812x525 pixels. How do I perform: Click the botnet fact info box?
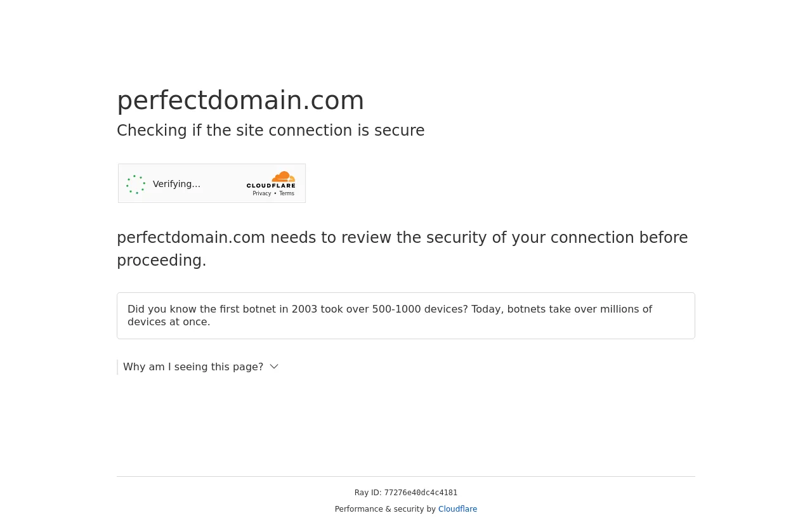click(406, 316)
